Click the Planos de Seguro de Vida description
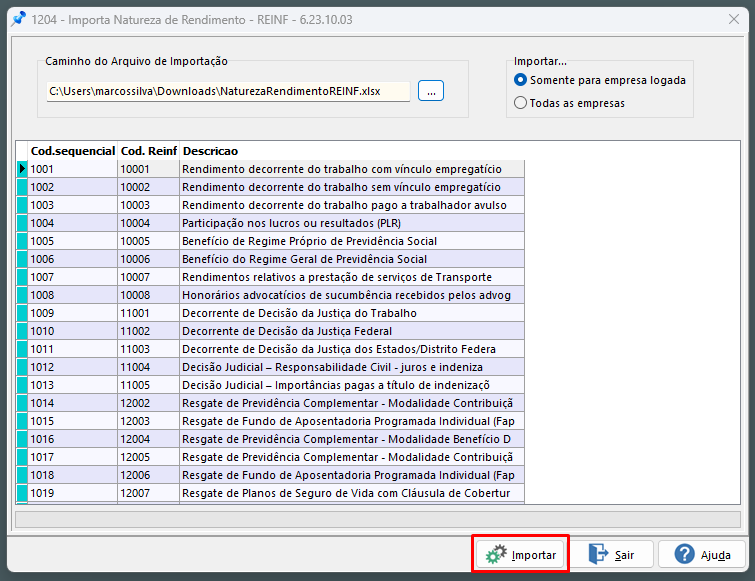 (x=351, y=493)
